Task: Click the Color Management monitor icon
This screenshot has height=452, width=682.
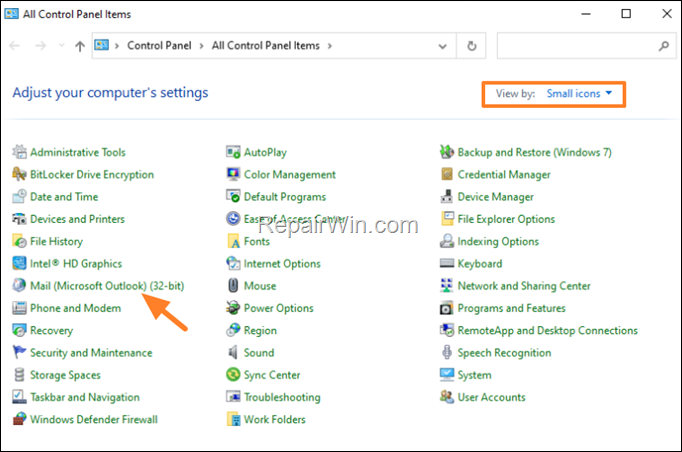Action: (233, 174)
